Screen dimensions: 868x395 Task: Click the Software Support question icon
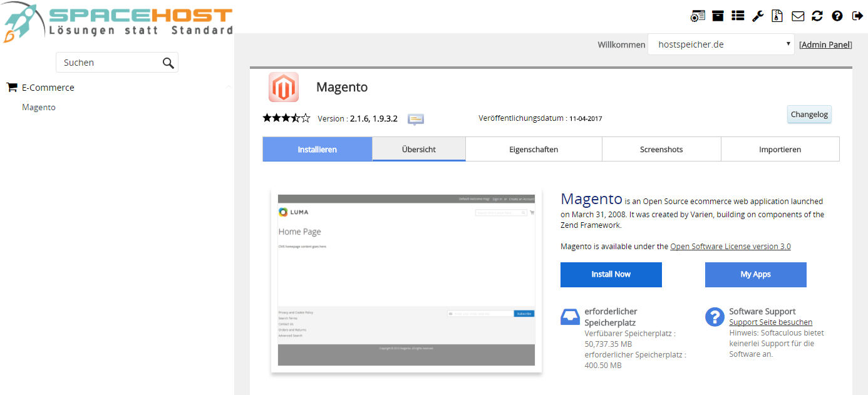(x=715, y=317)
